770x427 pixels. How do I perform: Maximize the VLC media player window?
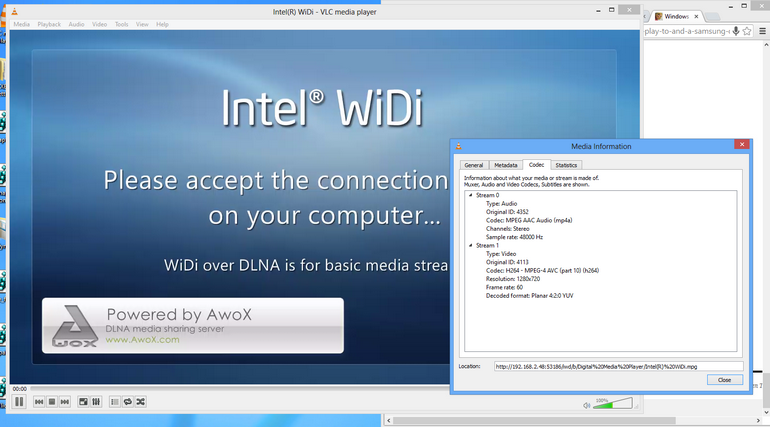611,10
